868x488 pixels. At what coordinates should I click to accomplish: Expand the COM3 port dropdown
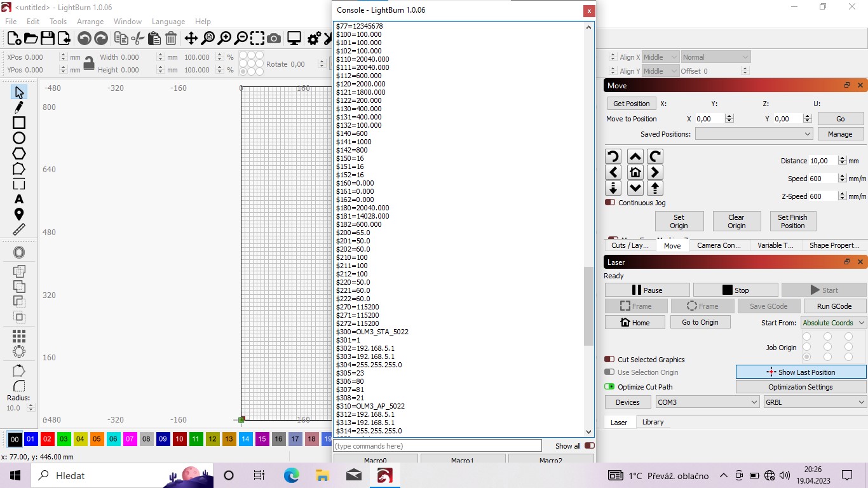(707, 402)
